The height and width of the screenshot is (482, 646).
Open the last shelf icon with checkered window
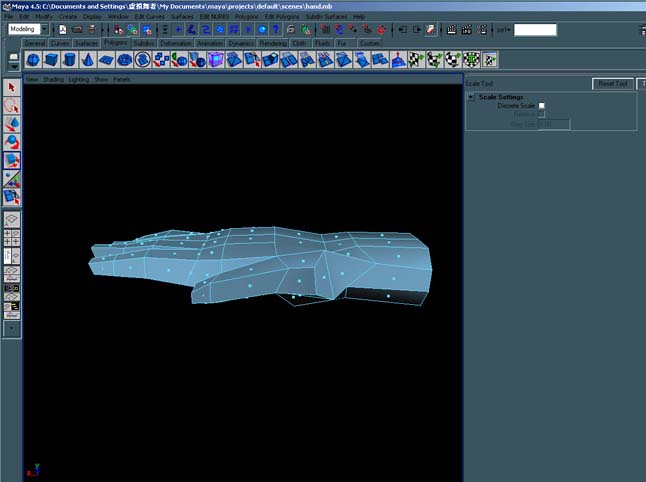(489, 60)
